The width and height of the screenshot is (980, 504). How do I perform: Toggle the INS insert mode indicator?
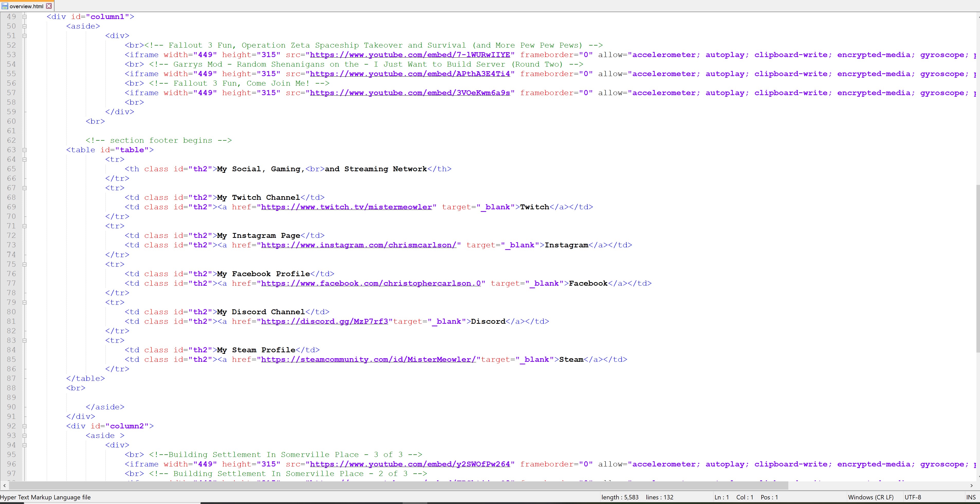point(971,497)
